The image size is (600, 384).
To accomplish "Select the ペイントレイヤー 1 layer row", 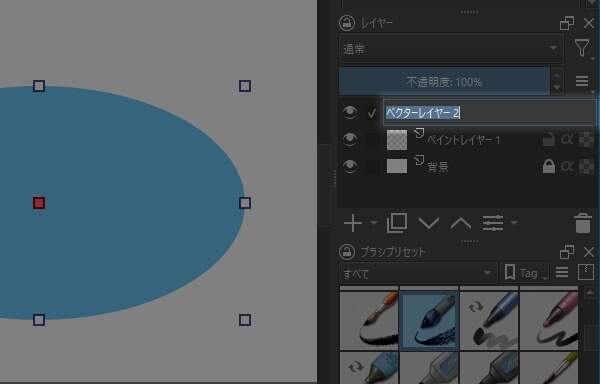I will pos(467,140).
